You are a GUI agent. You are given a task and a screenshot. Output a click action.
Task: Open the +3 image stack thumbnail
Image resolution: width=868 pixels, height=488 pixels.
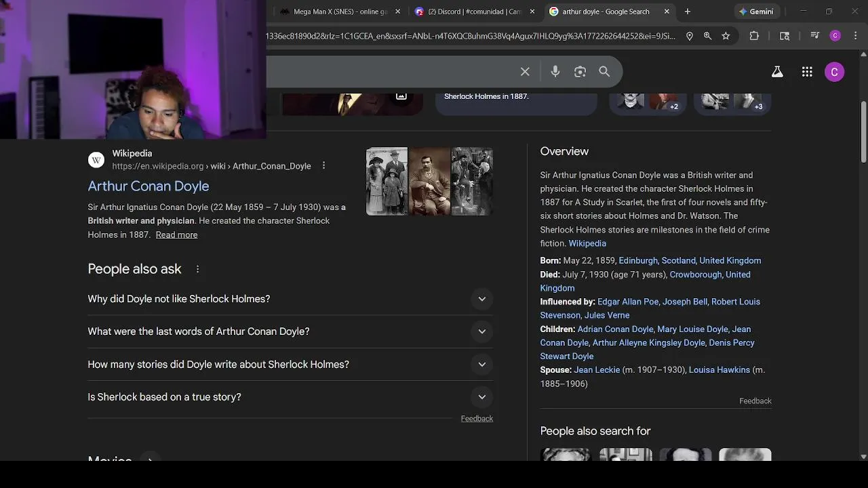[732, 104]
